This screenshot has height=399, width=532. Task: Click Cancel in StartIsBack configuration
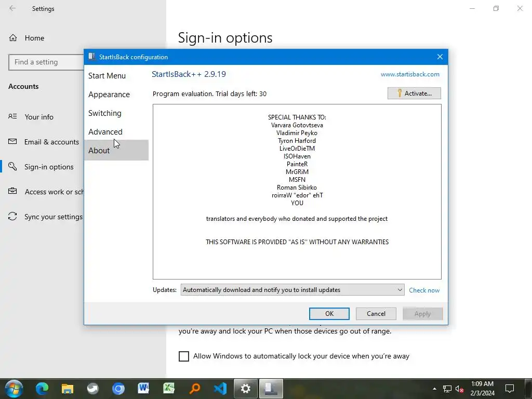point(376,314)
